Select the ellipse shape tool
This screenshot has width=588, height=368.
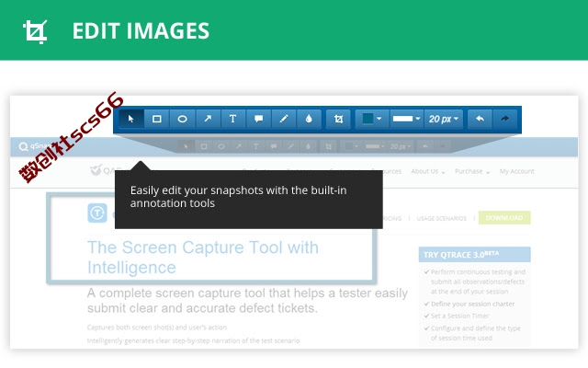tap(182, 119)
